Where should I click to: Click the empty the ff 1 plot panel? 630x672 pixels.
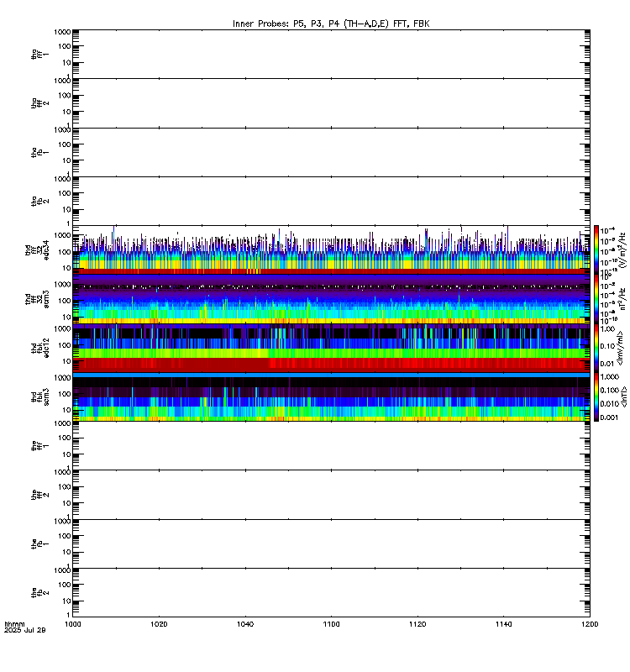(331, 446)
